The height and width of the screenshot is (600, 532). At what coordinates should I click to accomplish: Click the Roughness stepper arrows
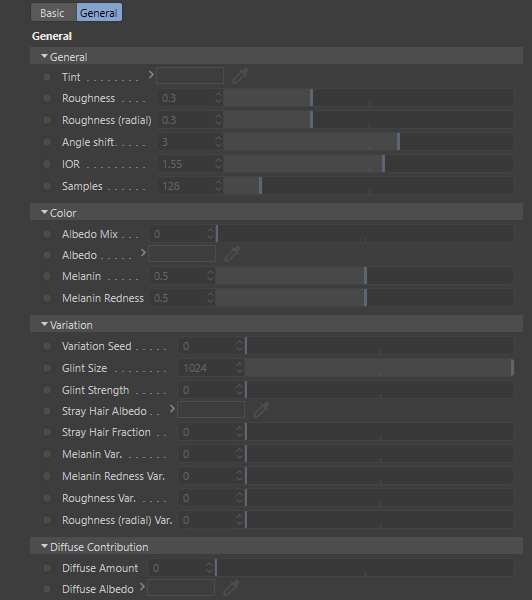point(218,98)
